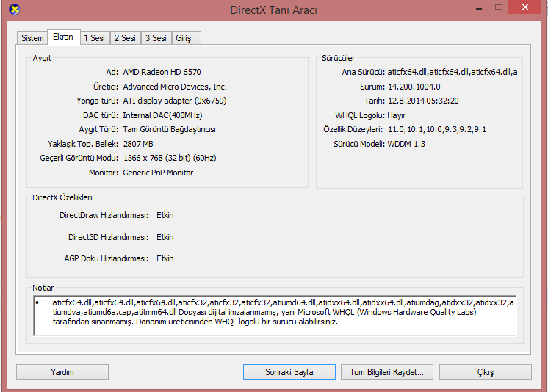This screenshot has width=548, height=392.
Task: Minimize the DirectX Tanı Aracı window
Action: [479, 7]
